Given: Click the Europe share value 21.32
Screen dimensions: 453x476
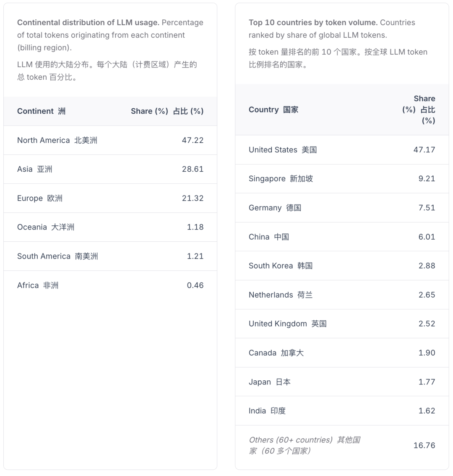Looking at the screenshot, I should (x=193, y=198).
